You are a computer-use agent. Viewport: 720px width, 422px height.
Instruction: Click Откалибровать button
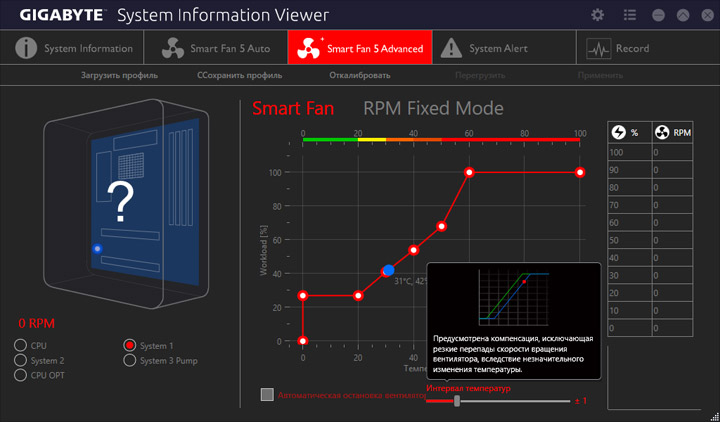pyautogui.click(x=360, y=75)
